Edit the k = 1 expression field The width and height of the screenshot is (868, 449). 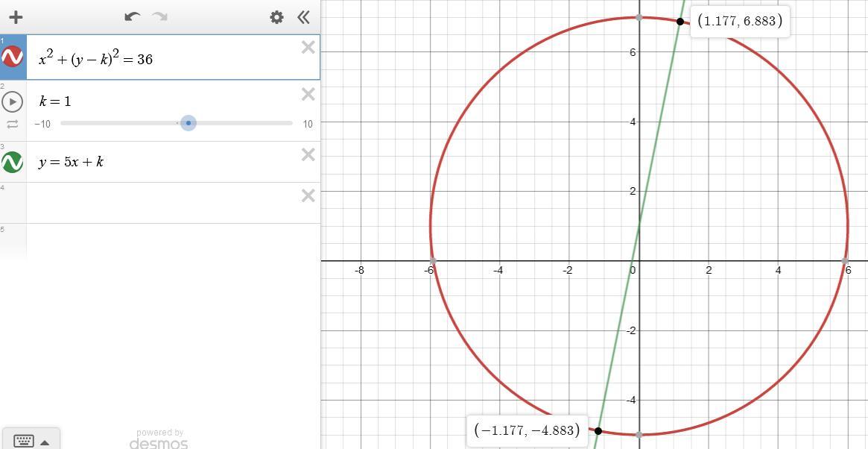55,101
